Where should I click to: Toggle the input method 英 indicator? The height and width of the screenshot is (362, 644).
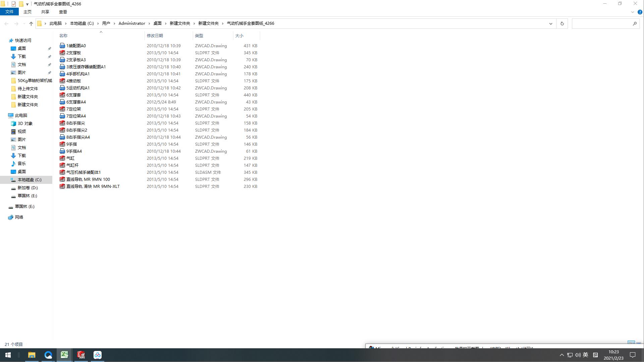click(x=585, y=355)
